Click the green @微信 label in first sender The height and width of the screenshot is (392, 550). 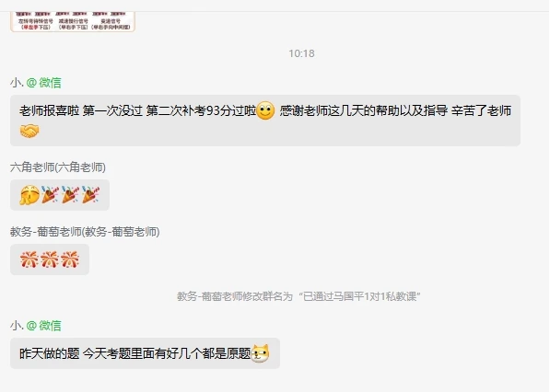pos(44,83)
